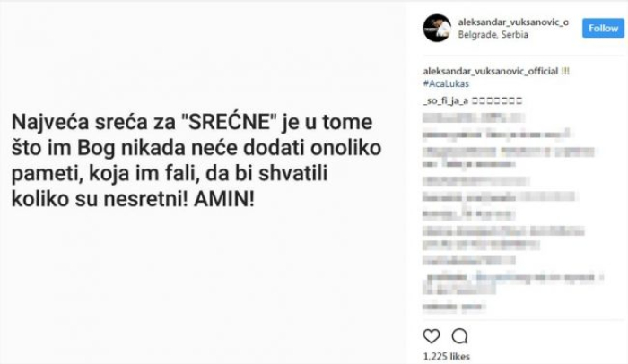Open the profile picture avatar
Image resolution: width=628 pixels, height=364 pixels.
tap(437, 28)
